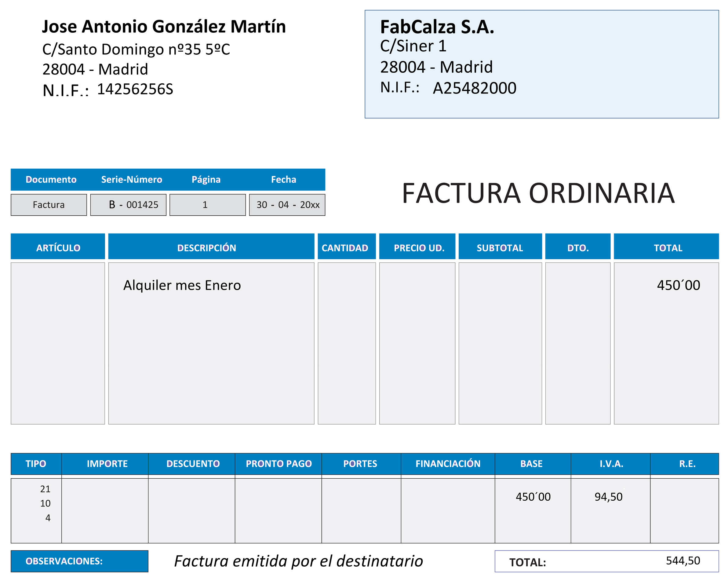Select the 21 tax type value

[x=45, y=489]
